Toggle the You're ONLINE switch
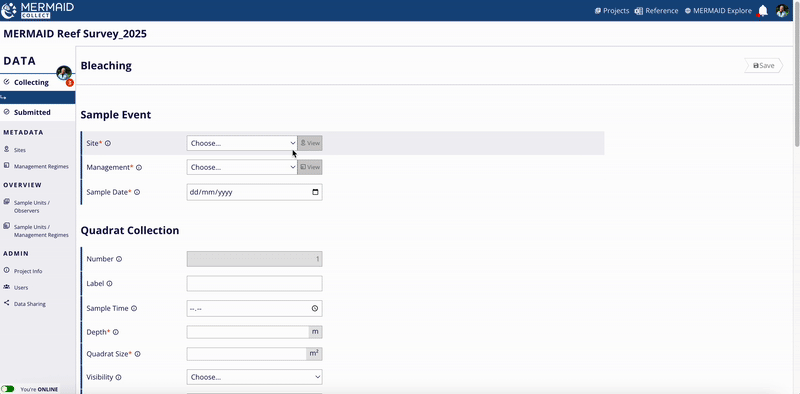Screen dimensions: 800x394 (8, 389)
